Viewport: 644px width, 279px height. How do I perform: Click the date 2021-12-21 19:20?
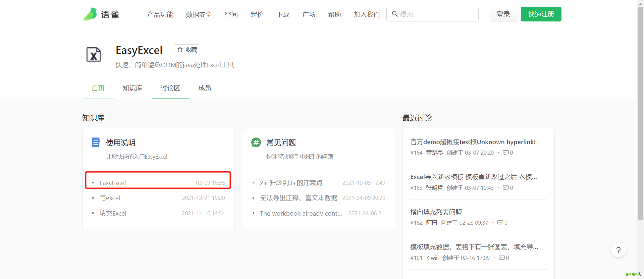[x=203, y=198]
